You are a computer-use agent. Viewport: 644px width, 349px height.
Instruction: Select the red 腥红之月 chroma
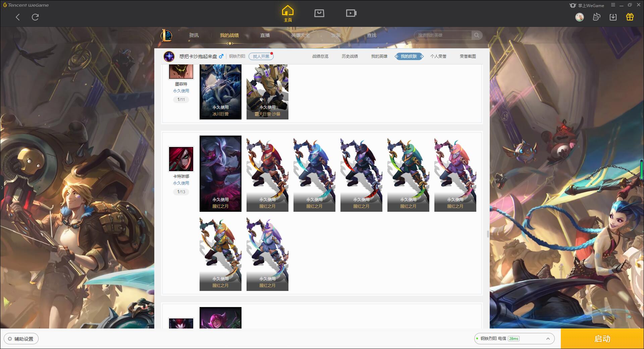point(267,173)
